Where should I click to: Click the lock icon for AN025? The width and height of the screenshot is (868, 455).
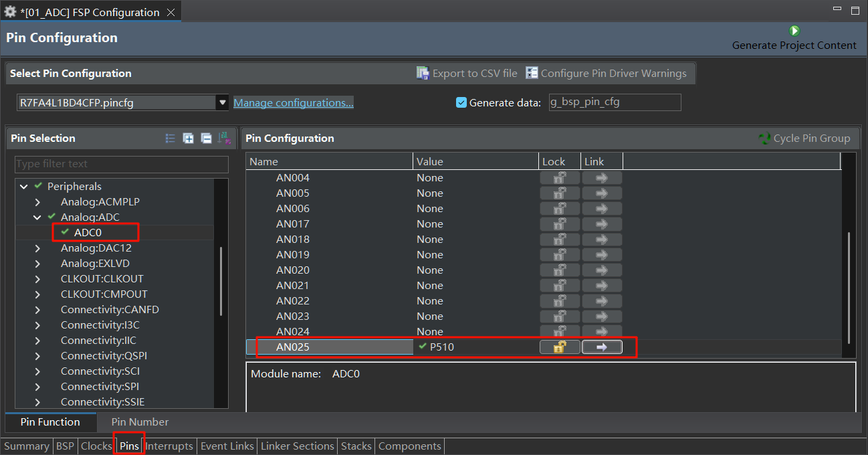pyautogui.click(x=560, y=347)
